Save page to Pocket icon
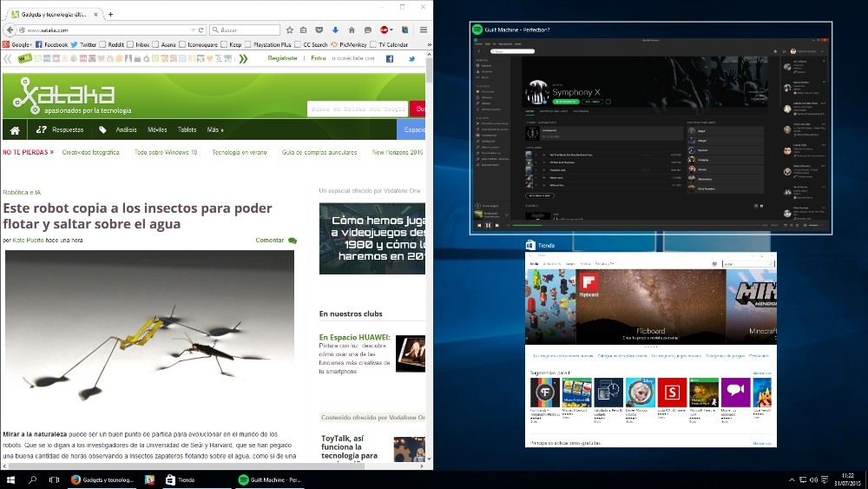This screenshot has width=868, height=489. tap(319, 30)
